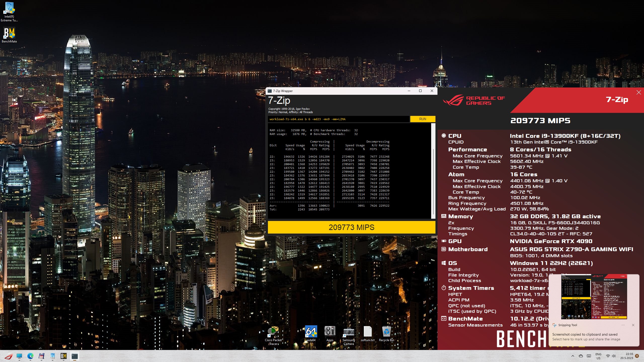The image size is (644, 362).
Task: Click the 7-Zip Wrapper title bar icon
Action: coord(270,91)
